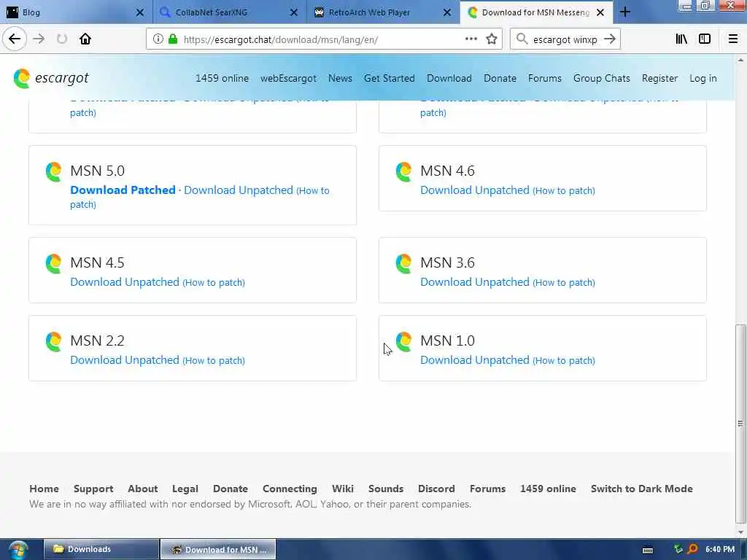This screenshot has height=560, width=747.
Task: Close the Blog tab
Action: coord(139,12)
